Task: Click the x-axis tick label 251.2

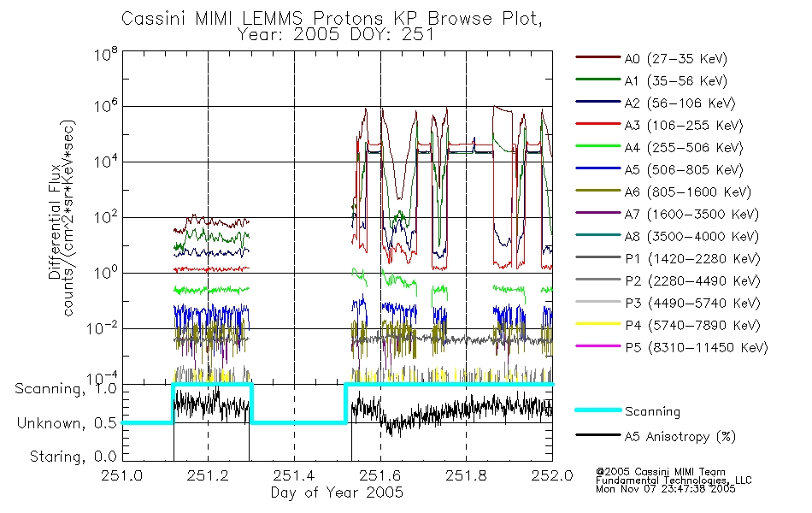Action: tap(209, 475)
